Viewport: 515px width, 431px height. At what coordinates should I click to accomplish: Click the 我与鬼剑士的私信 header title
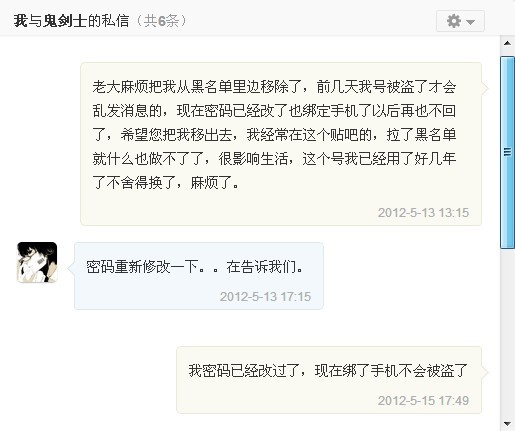click(x=71, y=21)
